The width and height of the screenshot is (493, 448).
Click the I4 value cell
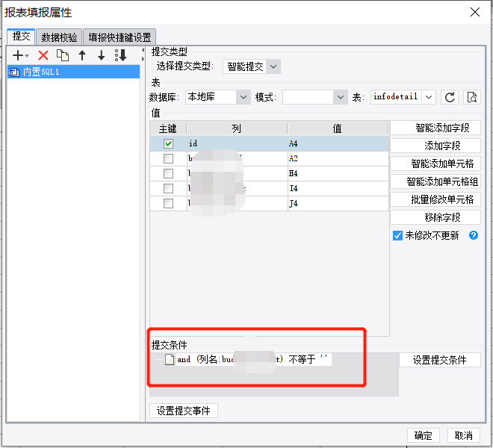click(x=338, y=188)
